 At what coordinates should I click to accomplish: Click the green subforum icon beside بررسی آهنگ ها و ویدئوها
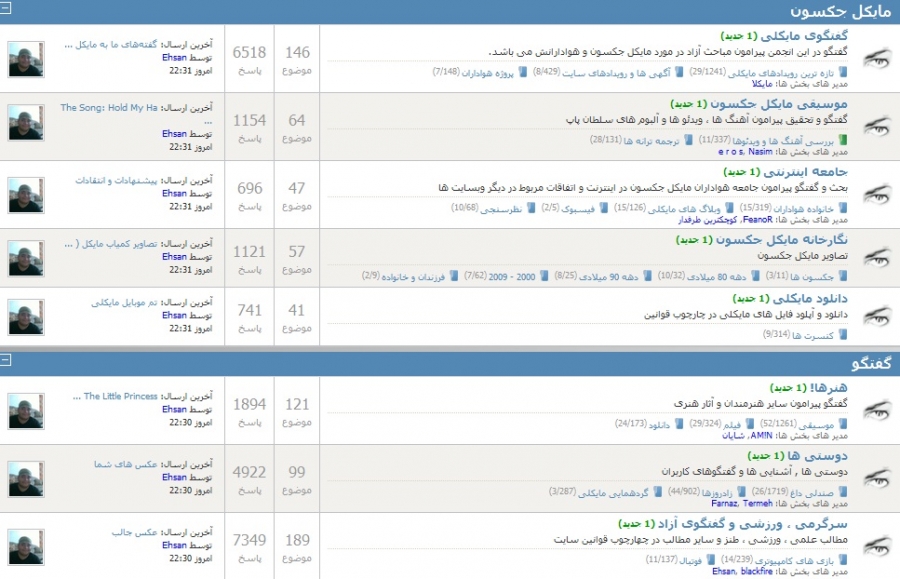(x=841, y=141)
